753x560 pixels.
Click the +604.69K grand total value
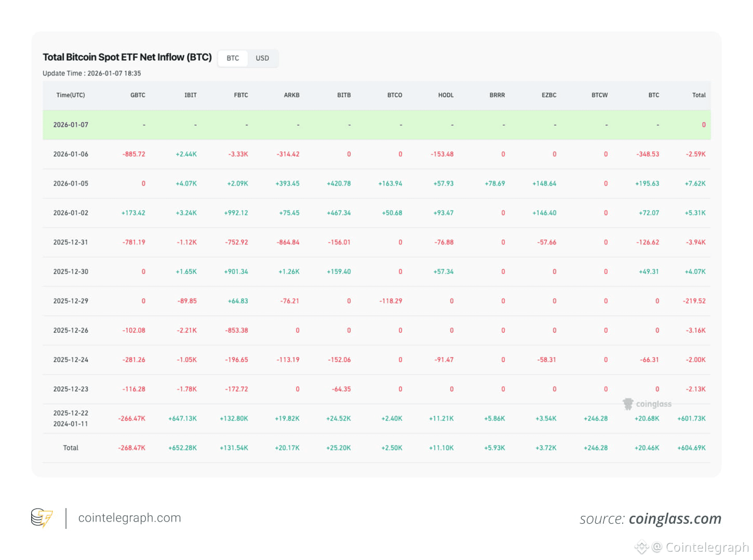pos(691,448)
